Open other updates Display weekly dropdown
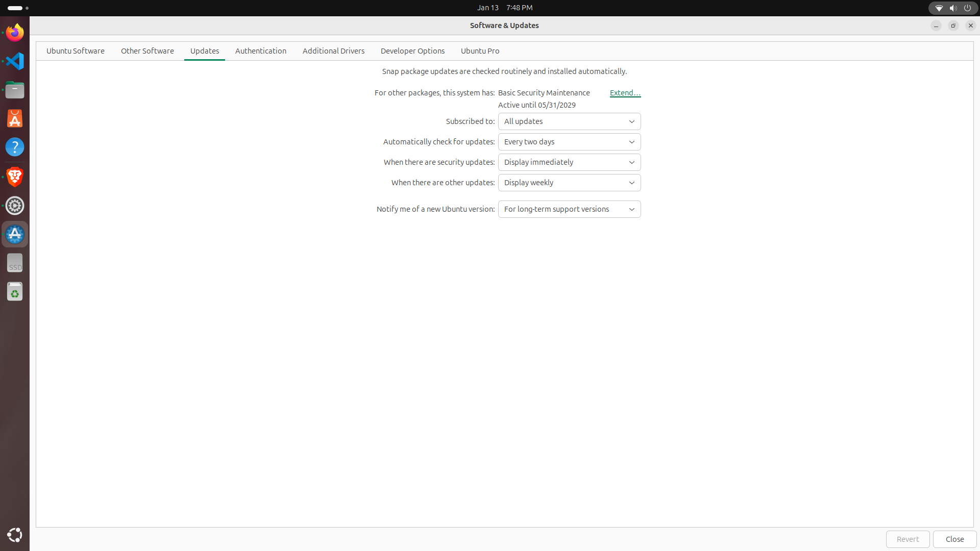The width and height of the screenshot is (980, 551). pyautogui.click(x=569, y=183)
